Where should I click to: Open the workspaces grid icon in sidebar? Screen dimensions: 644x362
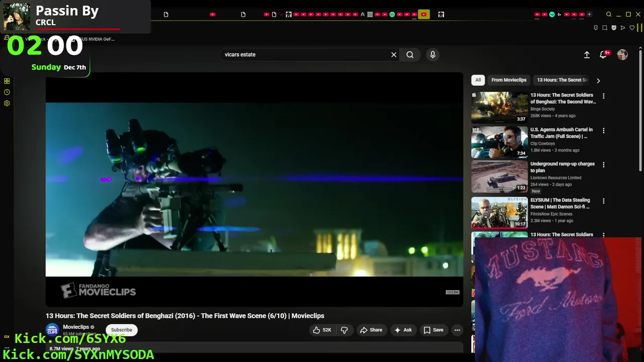[x=7, y=81]
